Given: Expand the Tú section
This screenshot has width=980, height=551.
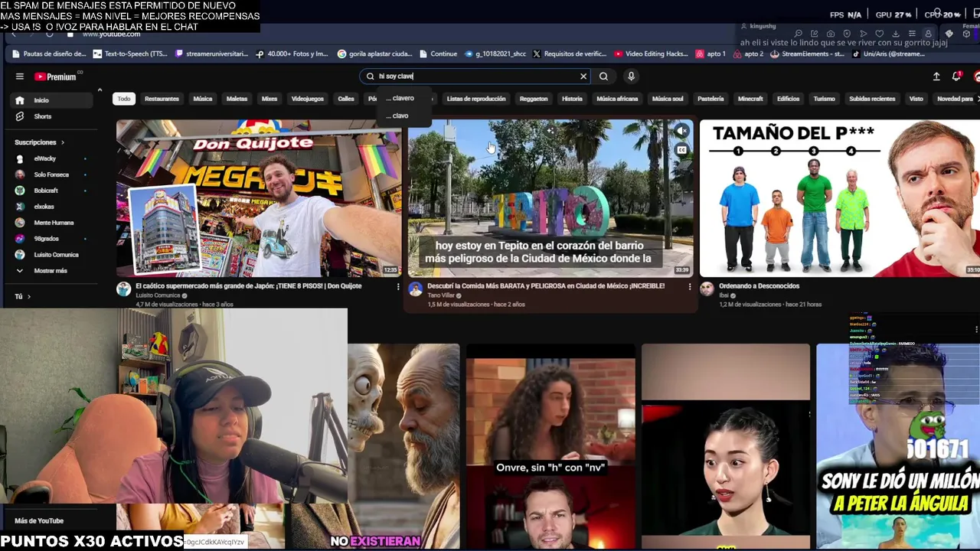Looking at the screenshot, I should (x=23, y=296).
